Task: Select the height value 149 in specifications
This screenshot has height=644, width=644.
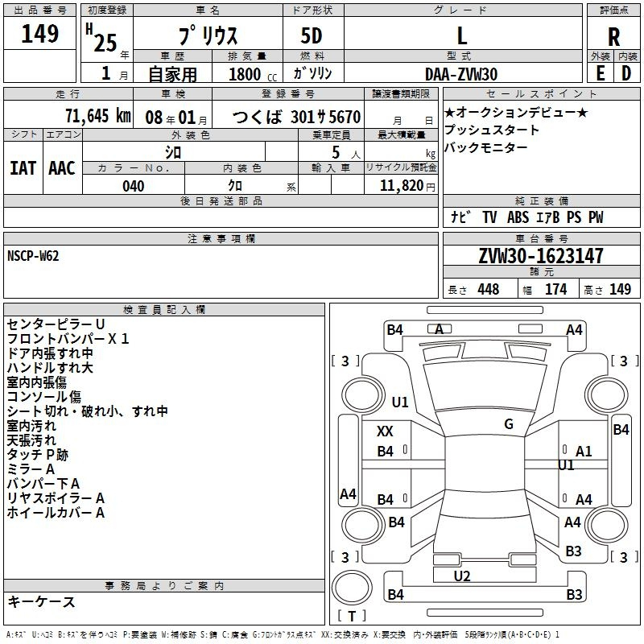Action: tap(620, 290)
